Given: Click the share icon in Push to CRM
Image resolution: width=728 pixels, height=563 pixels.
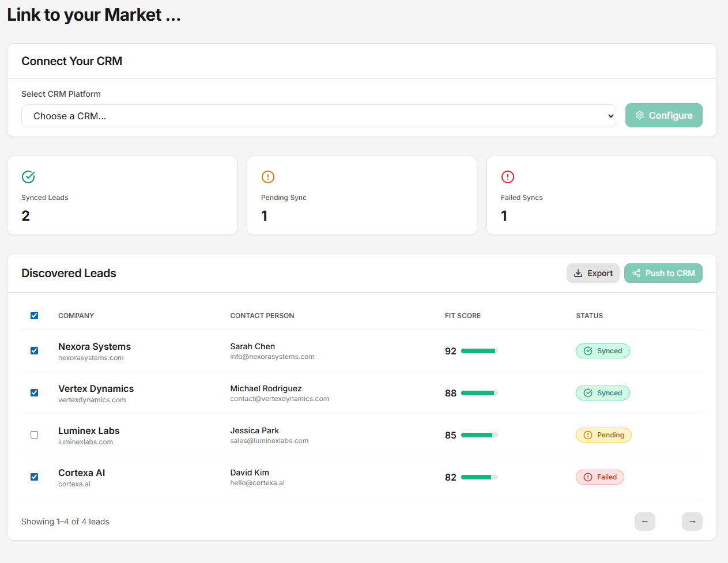Looking at the screenshot, I should coord(636,273).
